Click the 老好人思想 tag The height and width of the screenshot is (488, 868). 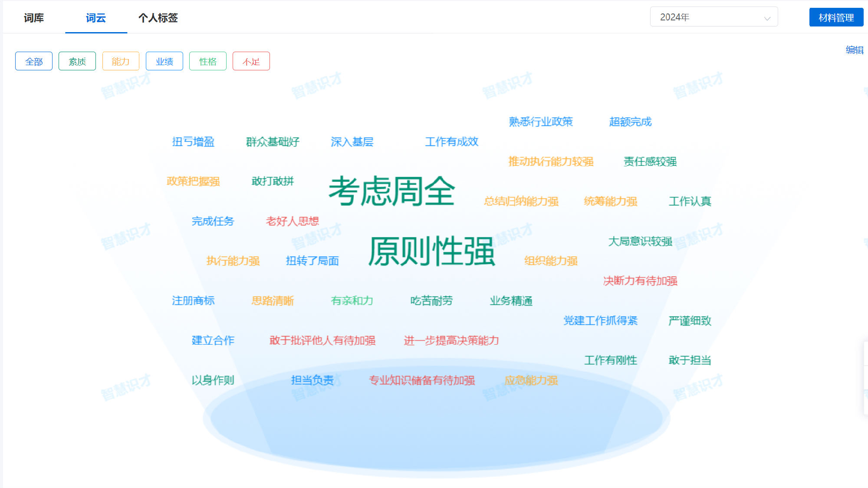292,221
